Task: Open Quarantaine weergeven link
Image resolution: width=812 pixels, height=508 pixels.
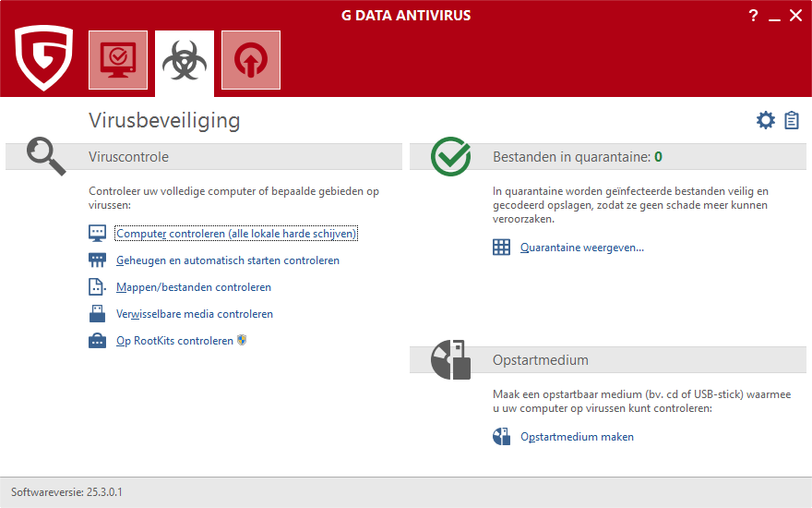Action: 582,248
